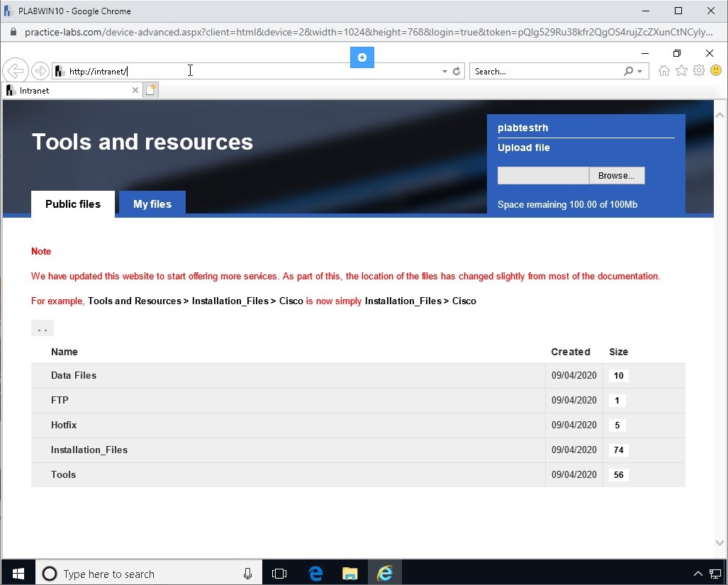
Task: Open File Explorer from the taskbar
Action: 349,573
